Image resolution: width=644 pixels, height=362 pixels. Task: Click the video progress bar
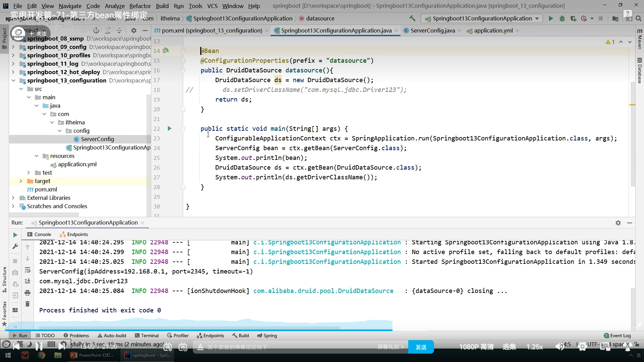coord(201,330)
